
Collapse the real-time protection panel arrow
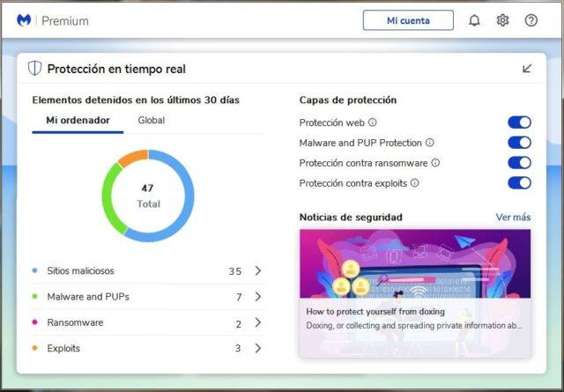pos(527,69)
